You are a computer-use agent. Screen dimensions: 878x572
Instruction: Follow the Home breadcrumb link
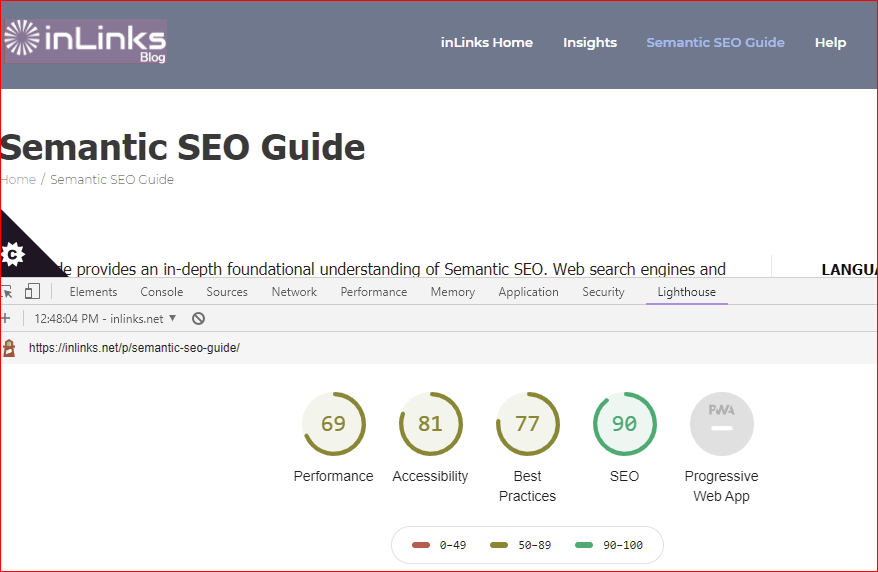click(x=18, y=180)
